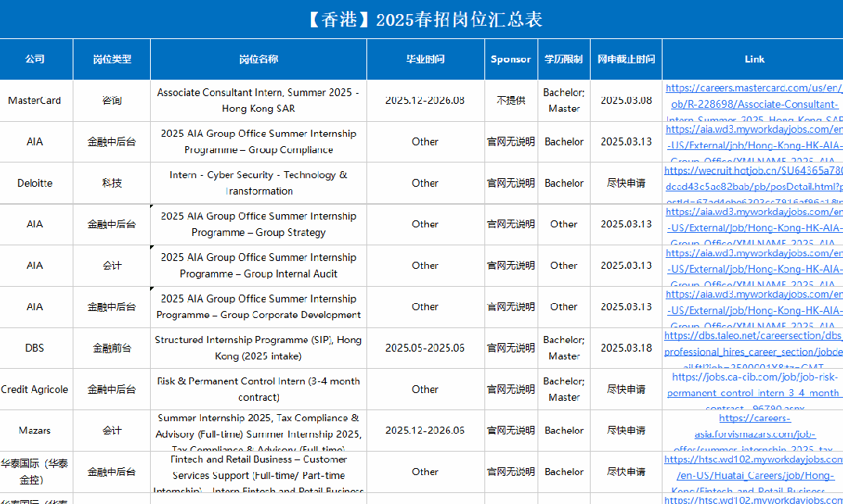
Task: Select the title cell 2025春招岗位汇总表
Action: tap(422, 20)
